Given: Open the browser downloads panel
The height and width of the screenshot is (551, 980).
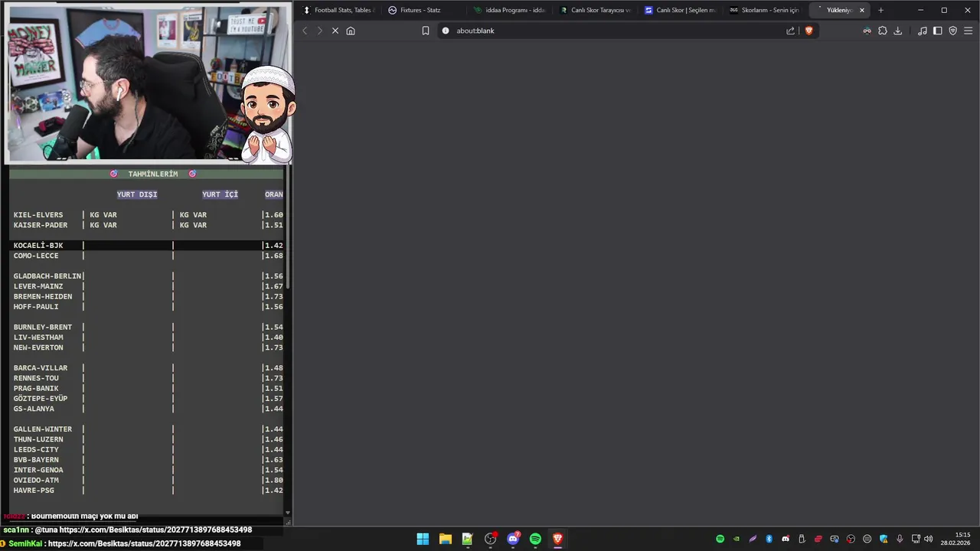Looking at the screenshot, I should tap(898, 31).
